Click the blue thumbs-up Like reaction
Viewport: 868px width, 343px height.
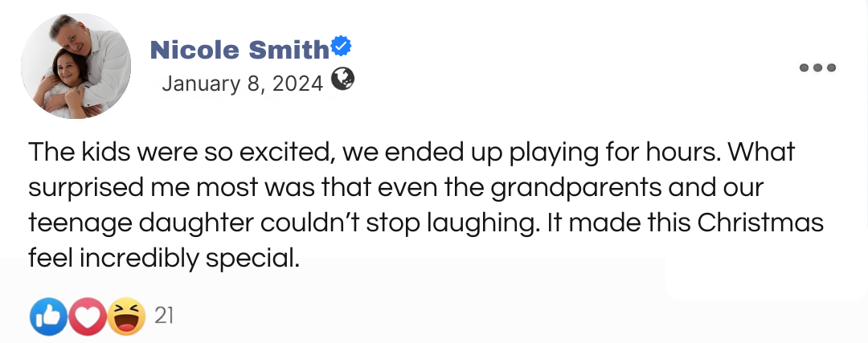47,316
